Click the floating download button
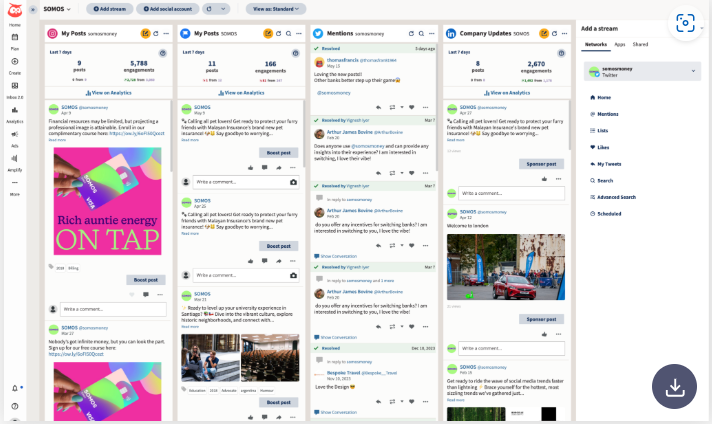Viewport: 712px width, 424px height. click(x=674, y=387)
